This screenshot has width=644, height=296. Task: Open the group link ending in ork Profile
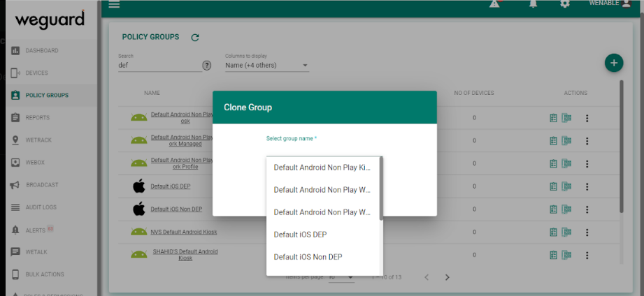point(183,163)
